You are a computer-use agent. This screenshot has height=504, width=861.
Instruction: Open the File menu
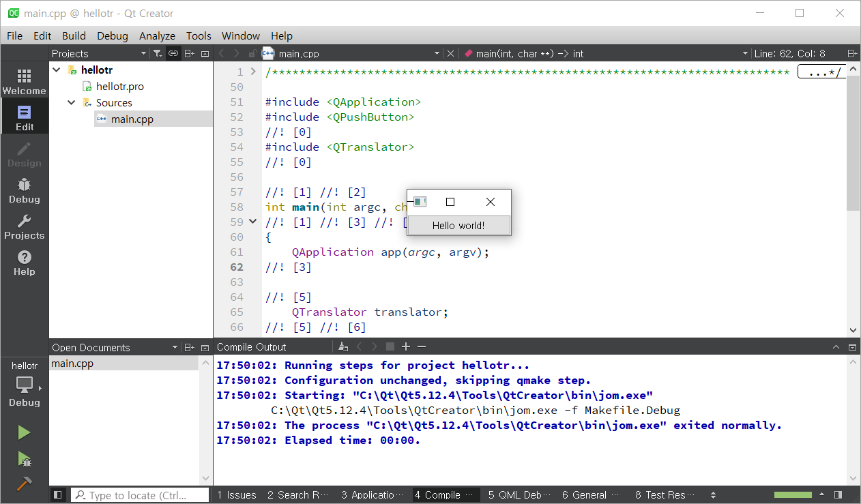coord(14,35)
